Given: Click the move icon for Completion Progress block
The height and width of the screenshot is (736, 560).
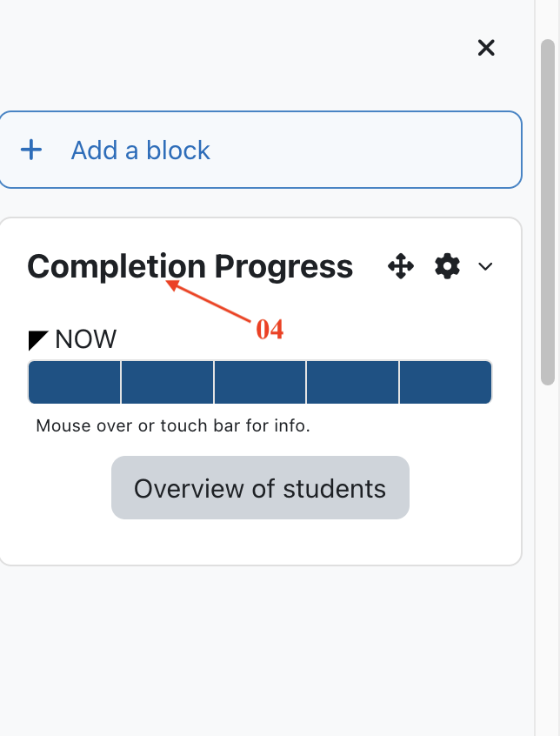Looking at the screenshot, I should 401,266.
